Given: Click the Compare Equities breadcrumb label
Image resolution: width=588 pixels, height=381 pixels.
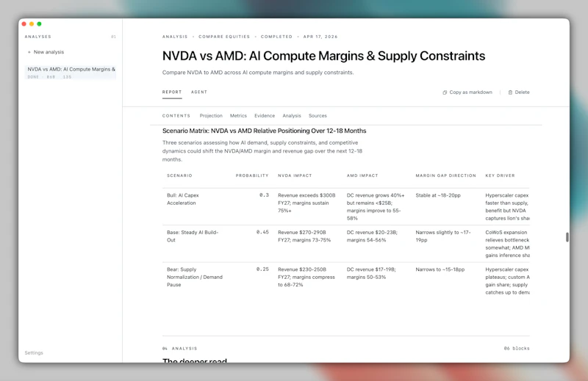Looking at the screenshot, I should coord(224,37).
